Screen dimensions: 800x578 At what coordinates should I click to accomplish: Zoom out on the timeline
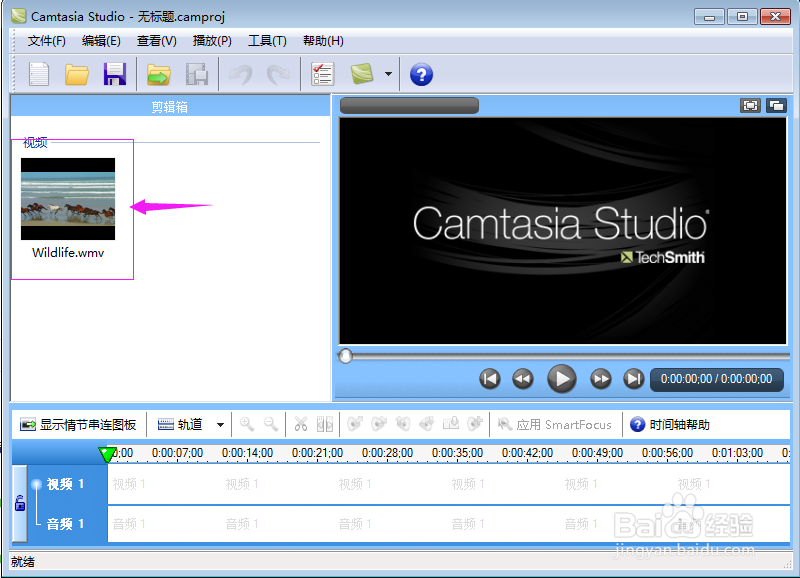(271, 424)
